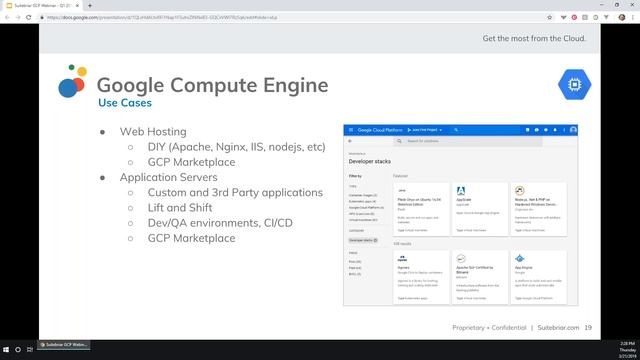The image size is (640, 360).
Task: Click the Google Compute Engine title
Action: click(212, 85)
